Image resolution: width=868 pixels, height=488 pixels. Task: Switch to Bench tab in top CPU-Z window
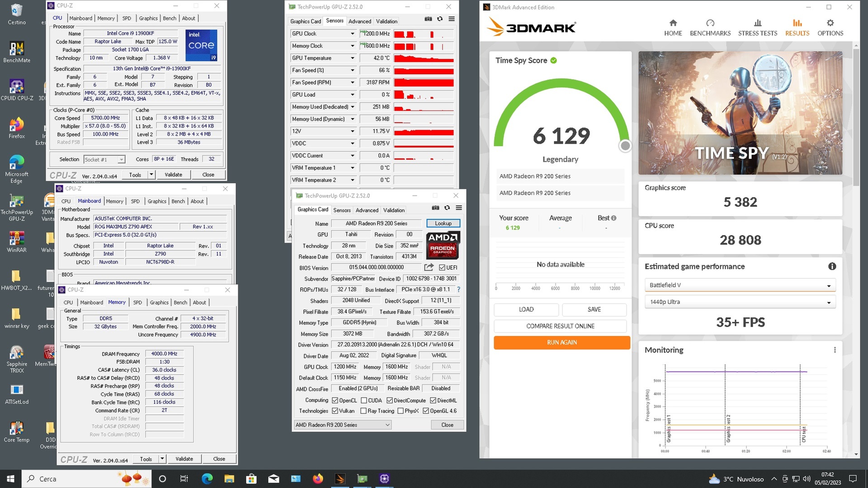[x=170, y=19]
